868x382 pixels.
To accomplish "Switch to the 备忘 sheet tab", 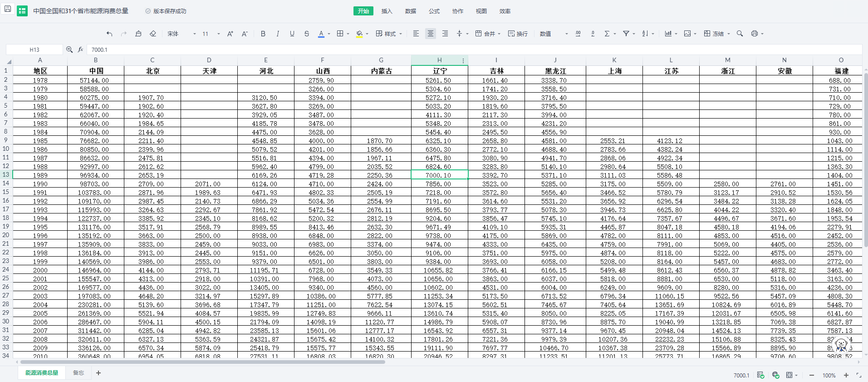I will (78, 373).
